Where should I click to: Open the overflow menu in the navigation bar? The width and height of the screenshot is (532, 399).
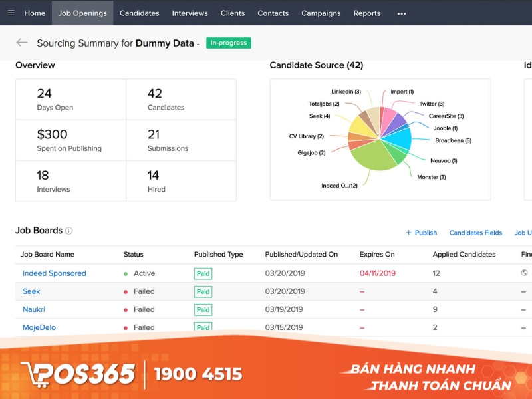point(401,13)
